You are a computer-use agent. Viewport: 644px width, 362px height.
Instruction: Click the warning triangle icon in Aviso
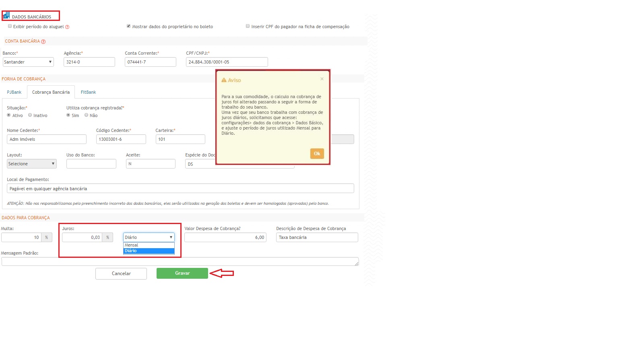pos(224,80)
